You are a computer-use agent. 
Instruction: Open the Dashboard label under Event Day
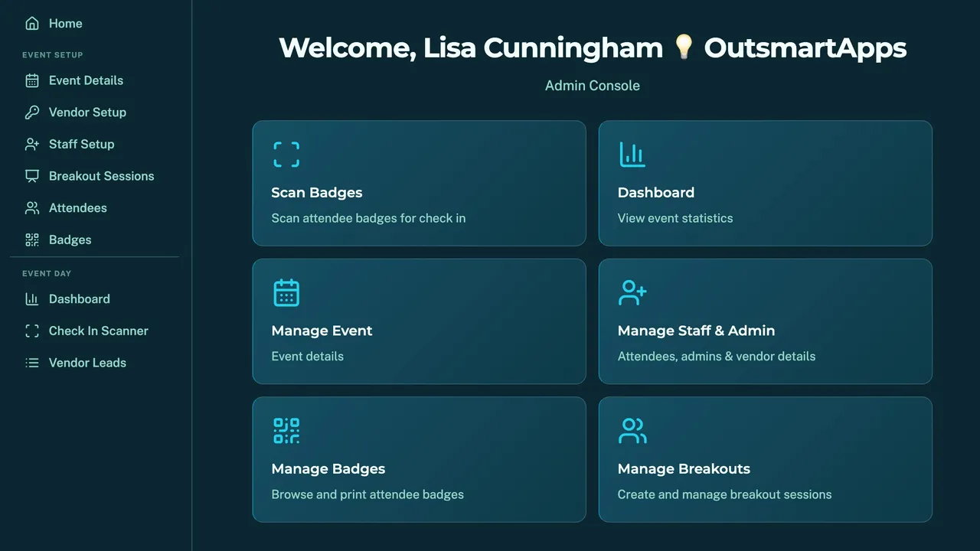[80, 299]
